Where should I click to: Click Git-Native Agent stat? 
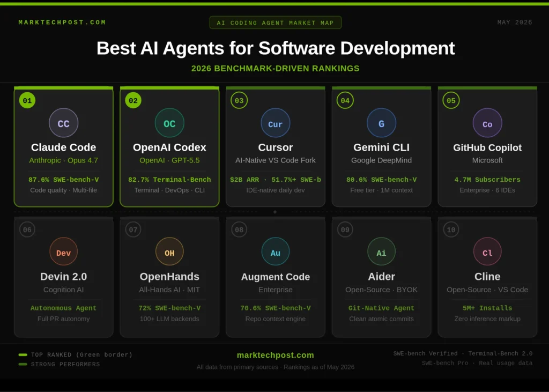[381, 308]
